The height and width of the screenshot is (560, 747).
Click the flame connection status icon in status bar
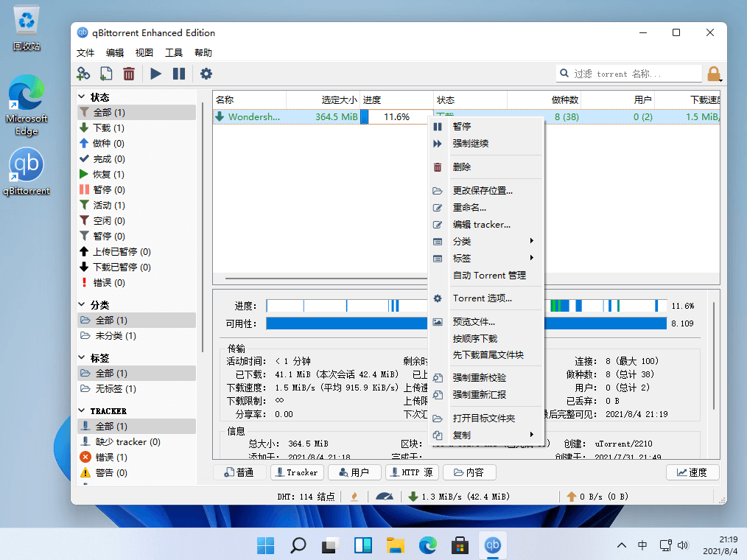click(x=354, y=497)
